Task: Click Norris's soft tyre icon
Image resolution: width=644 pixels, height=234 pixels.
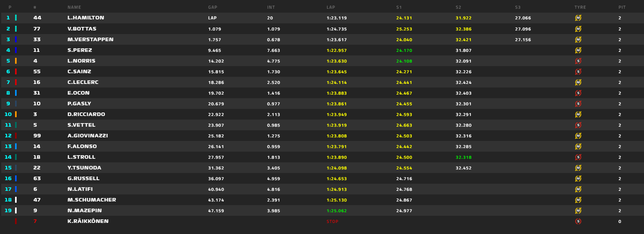Action: point(578,61)
